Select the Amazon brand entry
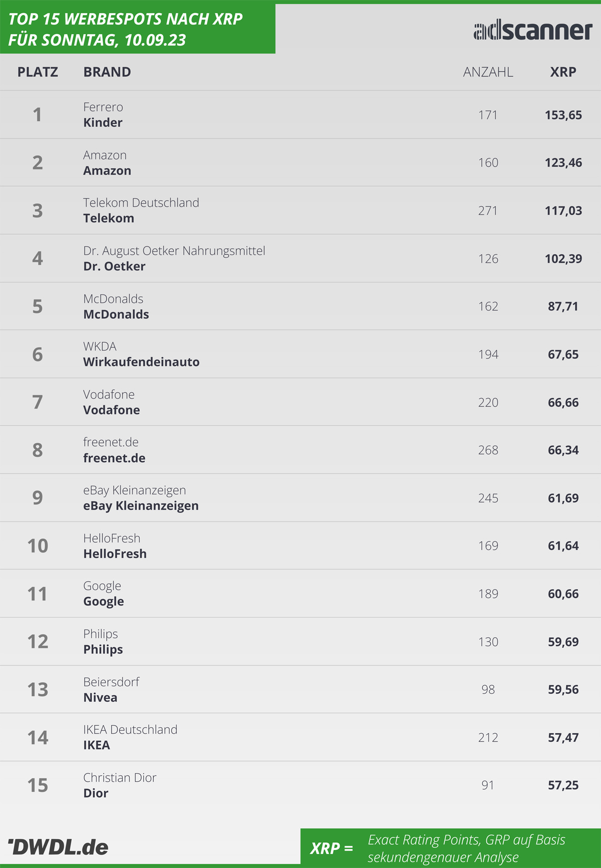The image size is (601, 868). pyautogui.click(x=107, y=170)
